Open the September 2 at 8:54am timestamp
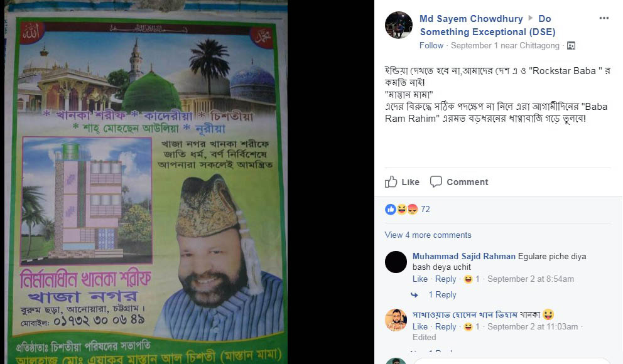623x364 pixels. [531, 279]
